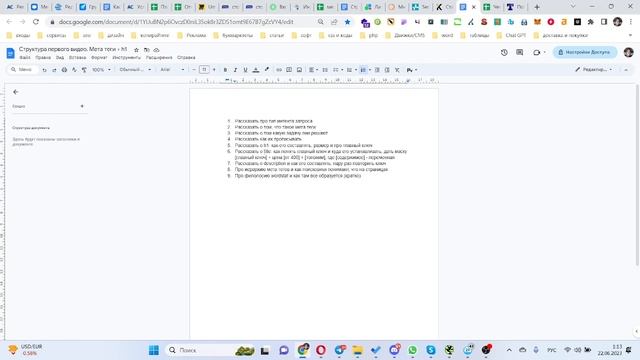Increase font size with plus button

point(214,70)
